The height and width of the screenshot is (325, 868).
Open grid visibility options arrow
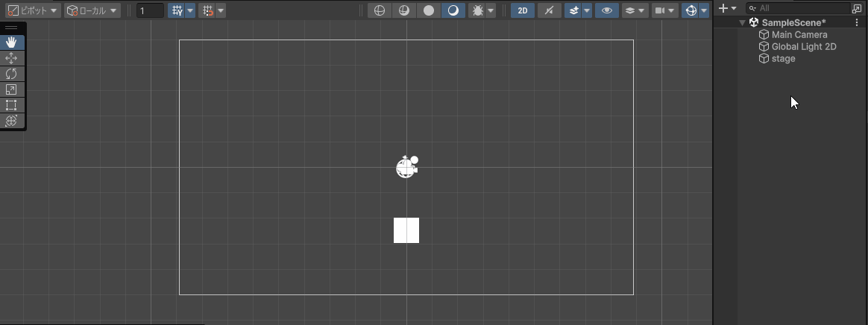click(x=190, y=10)
